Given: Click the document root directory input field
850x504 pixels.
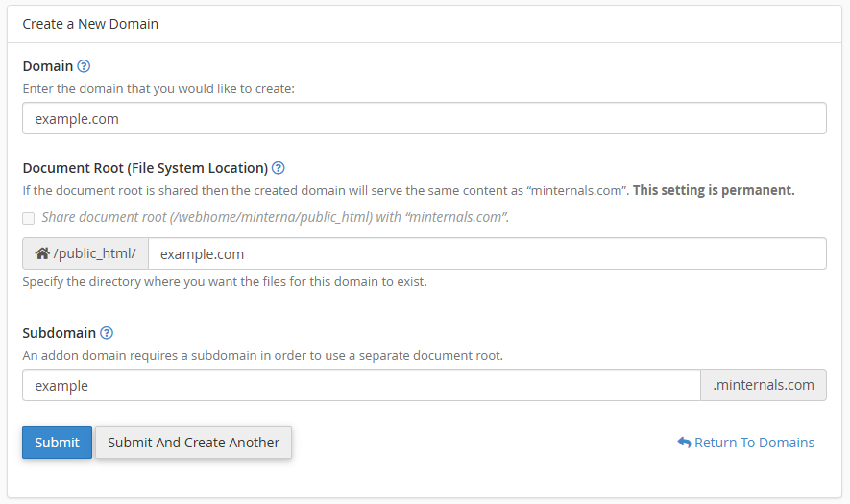Looking at the screenshot, I should pos(487,253).
